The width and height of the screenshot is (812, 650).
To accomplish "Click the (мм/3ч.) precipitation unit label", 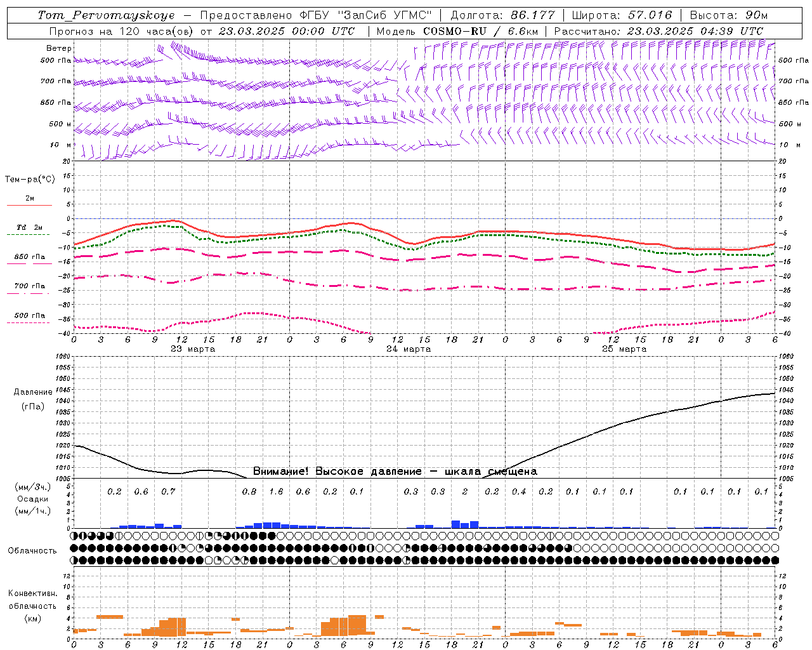I will pos(33,487).
